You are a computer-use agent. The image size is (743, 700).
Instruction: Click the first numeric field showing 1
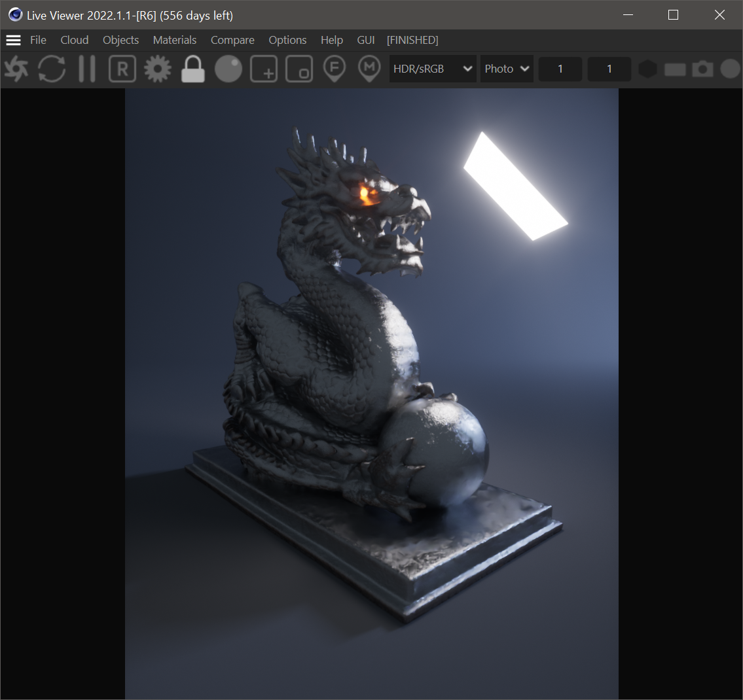(560, 69)
